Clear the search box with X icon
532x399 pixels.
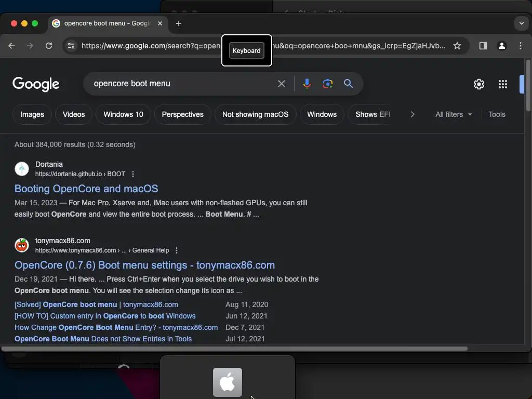pyautogui.click(x=281, y=84)
